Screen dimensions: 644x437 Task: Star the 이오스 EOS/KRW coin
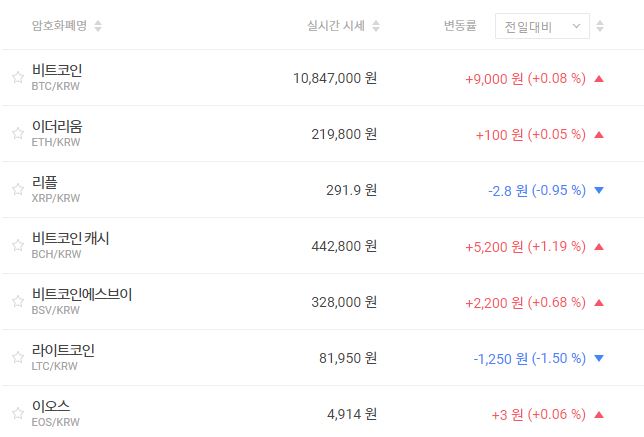coord(17,413)
